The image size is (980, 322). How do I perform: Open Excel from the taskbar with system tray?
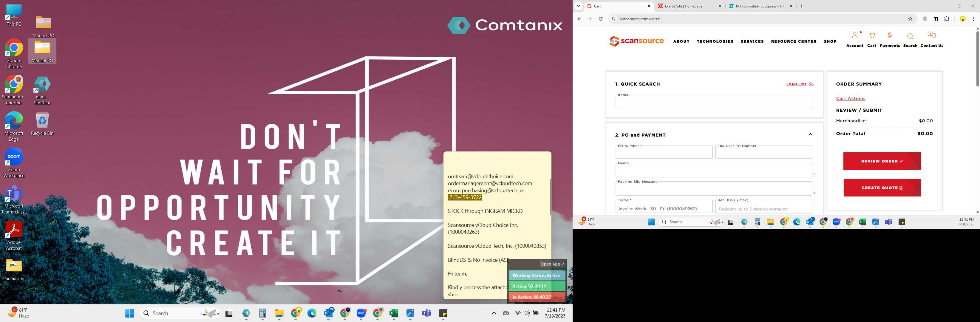click(394, 313)
